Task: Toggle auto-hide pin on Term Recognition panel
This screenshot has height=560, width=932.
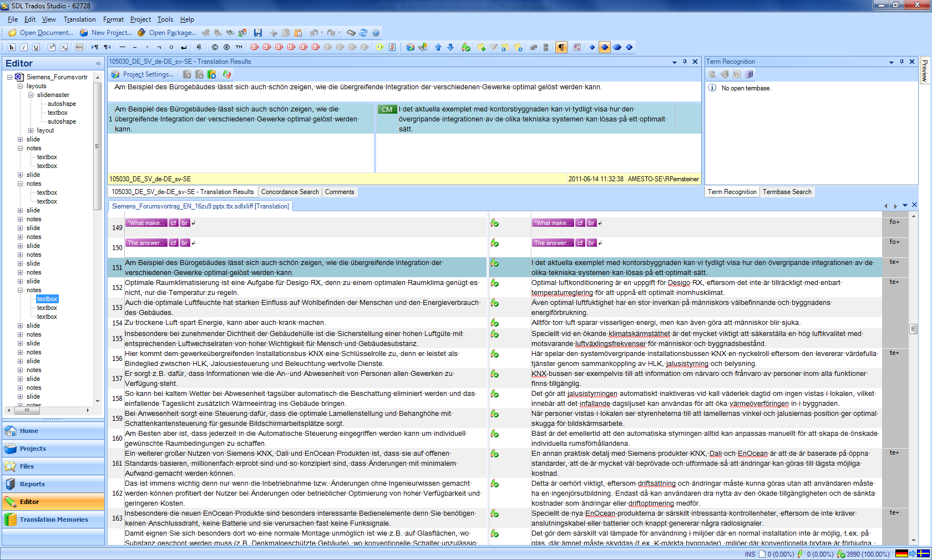Action: coord(901,62)
